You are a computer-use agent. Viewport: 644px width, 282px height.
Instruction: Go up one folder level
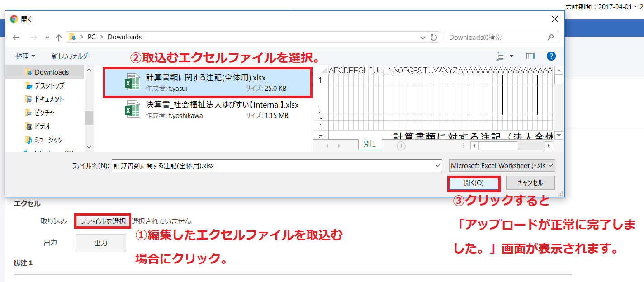[58, 38]
